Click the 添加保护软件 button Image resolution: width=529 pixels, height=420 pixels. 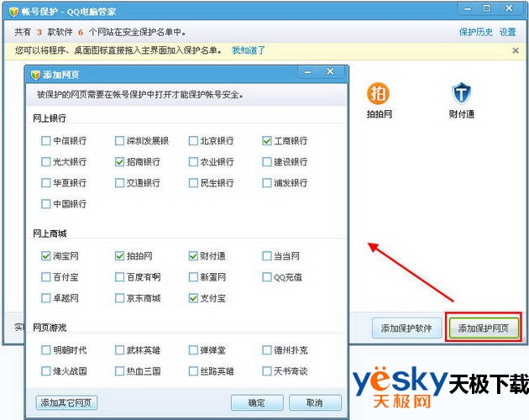click(x=406, y=328)
